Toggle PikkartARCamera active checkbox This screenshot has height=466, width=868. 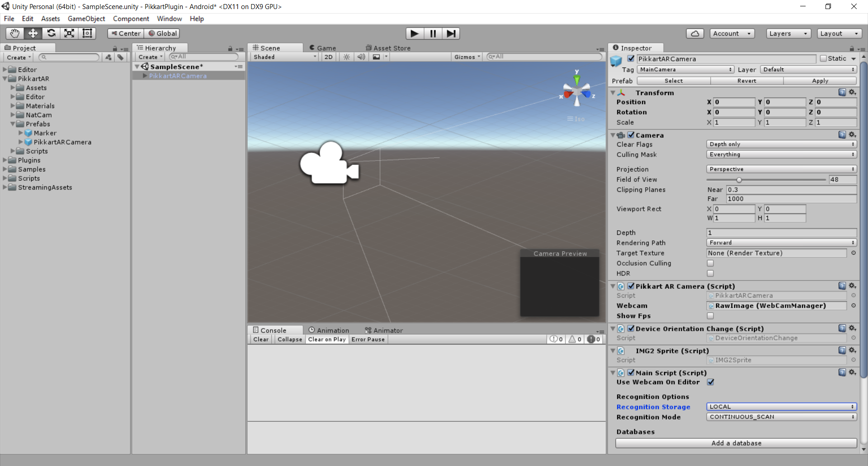(x=631, y=58)
